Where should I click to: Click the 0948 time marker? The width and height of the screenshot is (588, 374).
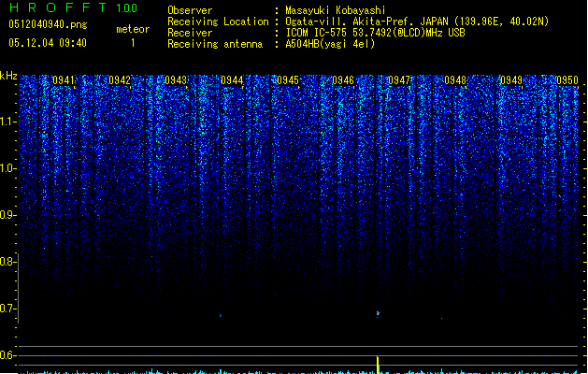point(455,80)
